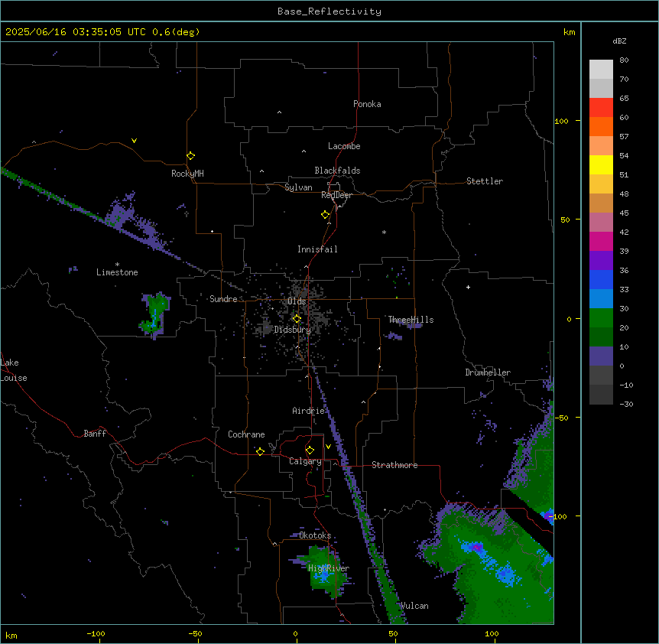Image resolution: width=659 pixels, height=644 pixels.
Task: Click the green 20-30 dBZ legend swatch
Action: pyautogui.click(x=601, y=318)
